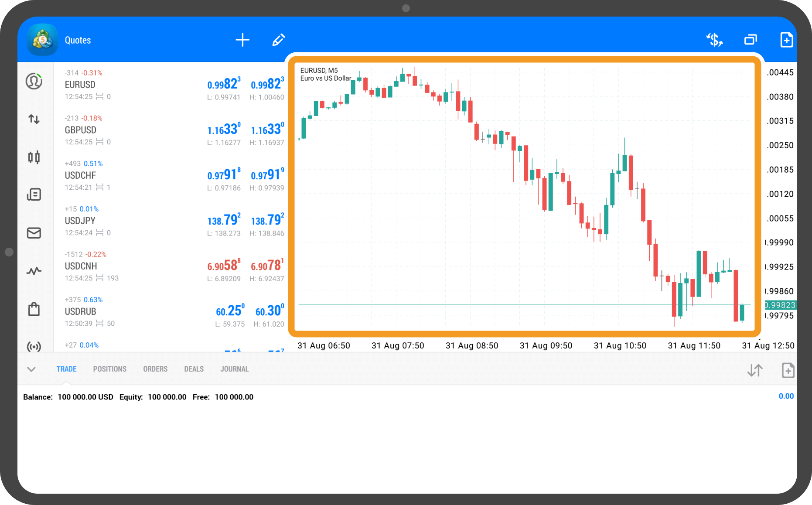Screen dimensions: 812x505
Task: Open the shopping bag market icon
Action: click(x=34, y=309)
